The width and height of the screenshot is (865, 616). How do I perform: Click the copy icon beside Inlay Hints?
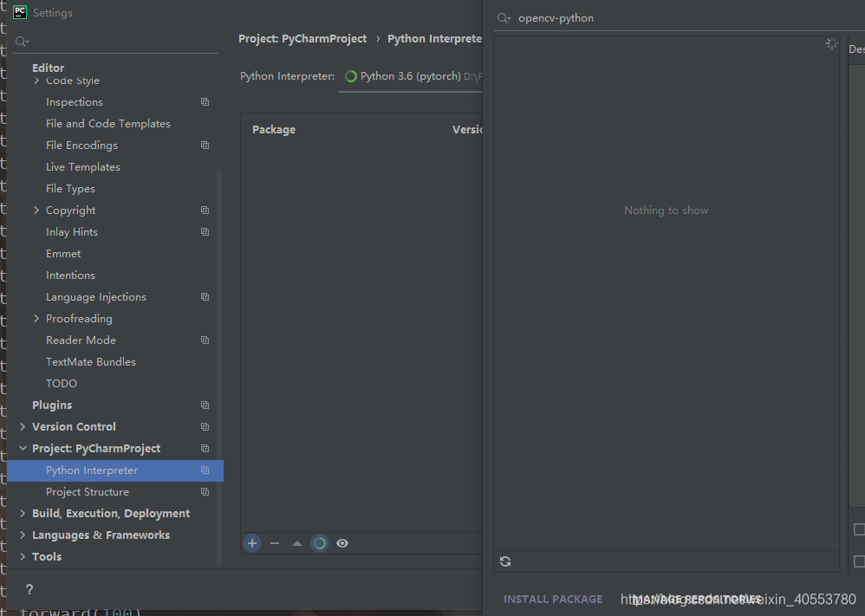[205, 231]
